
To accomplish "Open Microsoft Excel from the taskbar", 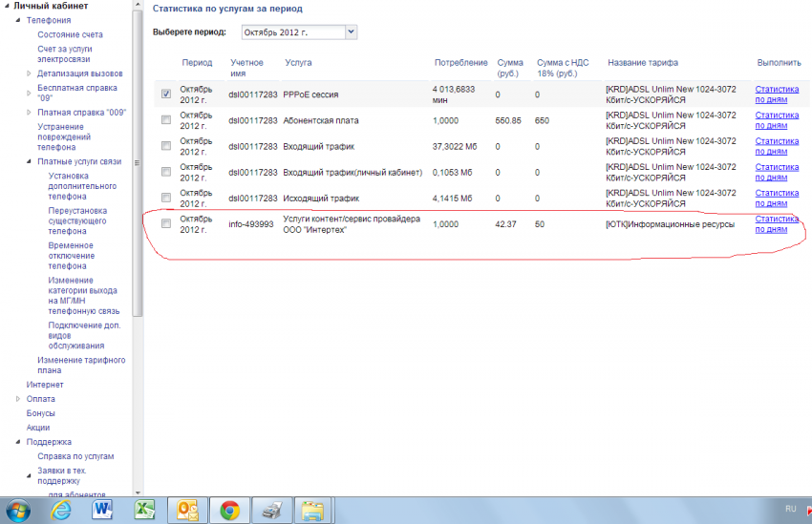I will tap(144, 511).
